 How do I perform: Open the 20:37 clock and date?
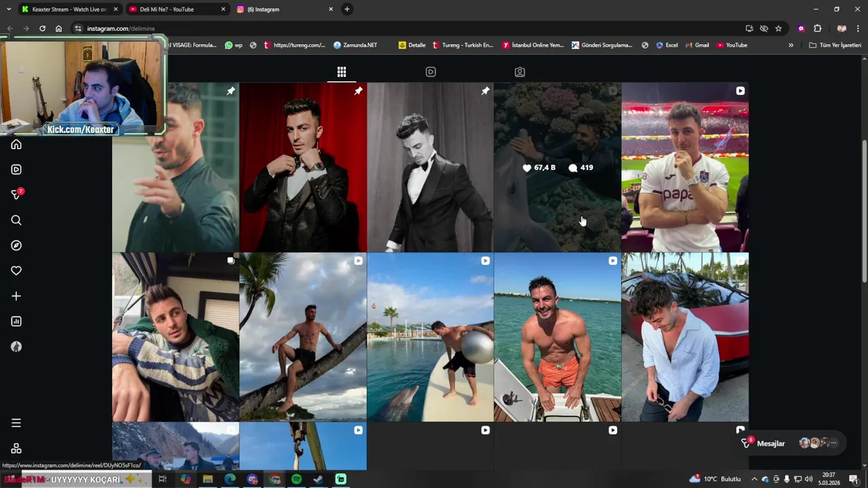point(829,479)
